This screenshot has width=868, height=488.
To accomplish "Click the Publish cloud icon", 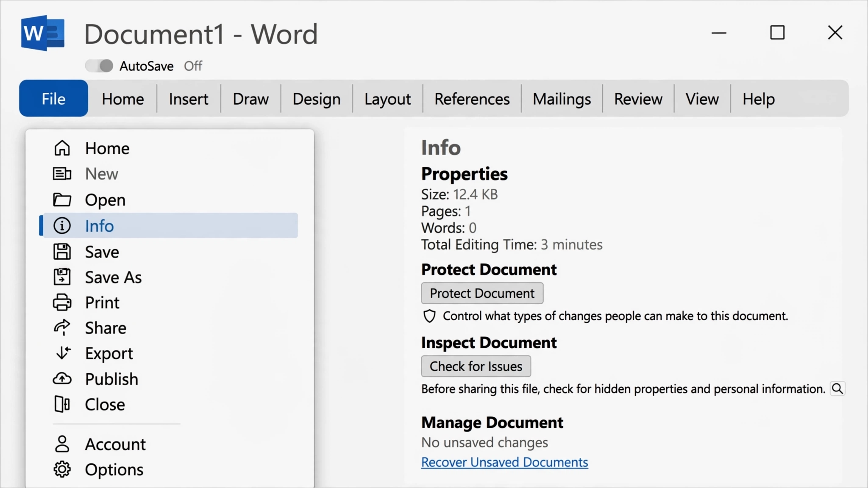I will coord(62,379).
